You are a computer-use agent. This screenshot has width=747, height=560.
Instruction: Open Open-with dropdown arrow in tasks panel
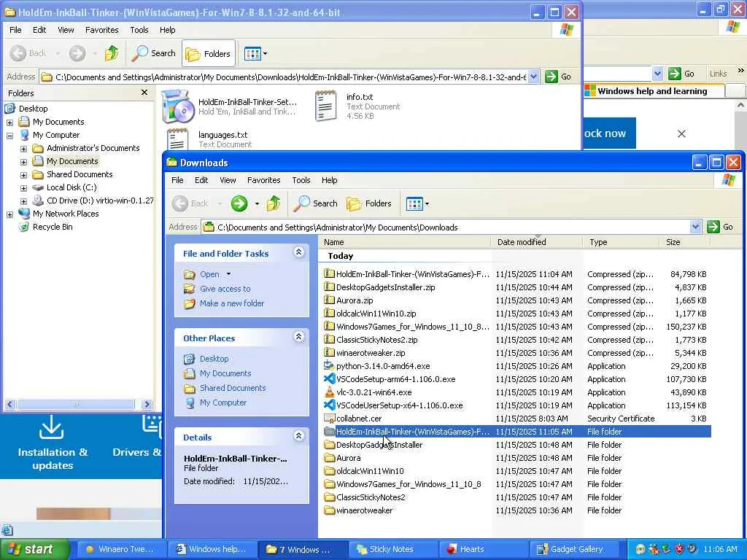pyautogui.click(x=228, y=274)
